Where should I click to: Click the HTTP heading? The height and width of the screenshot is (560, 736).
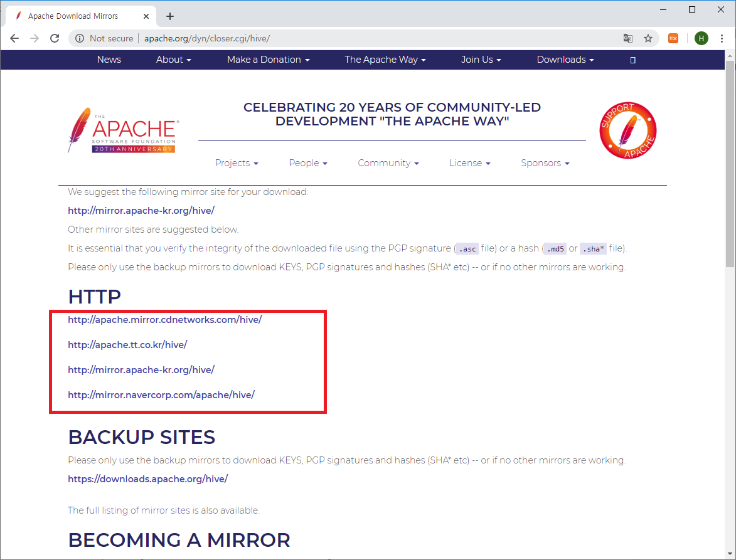(94, 297)
